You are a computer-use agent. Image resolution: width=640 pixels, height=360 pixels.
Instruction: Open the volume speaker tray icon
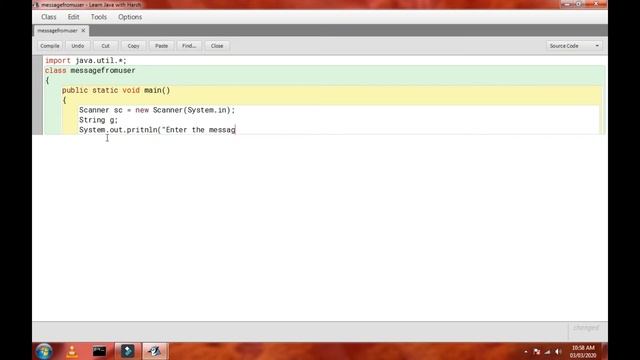pos(558,352)
